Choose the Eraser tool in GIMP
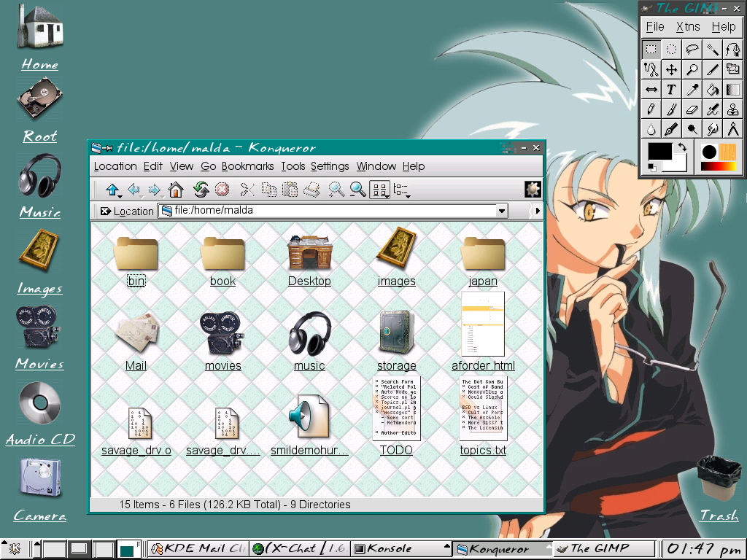Image resolution: width=747 pixels, height=560 pixels. pos(692,109)
